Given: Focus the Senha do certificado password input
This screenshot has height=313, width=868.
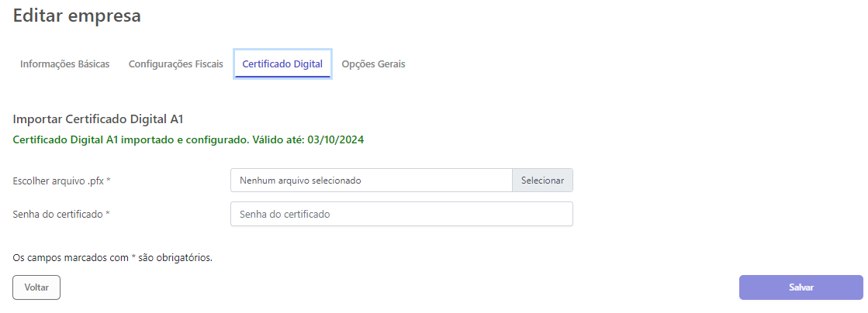Looking at the screenshot, I should (x=401, y=214).
